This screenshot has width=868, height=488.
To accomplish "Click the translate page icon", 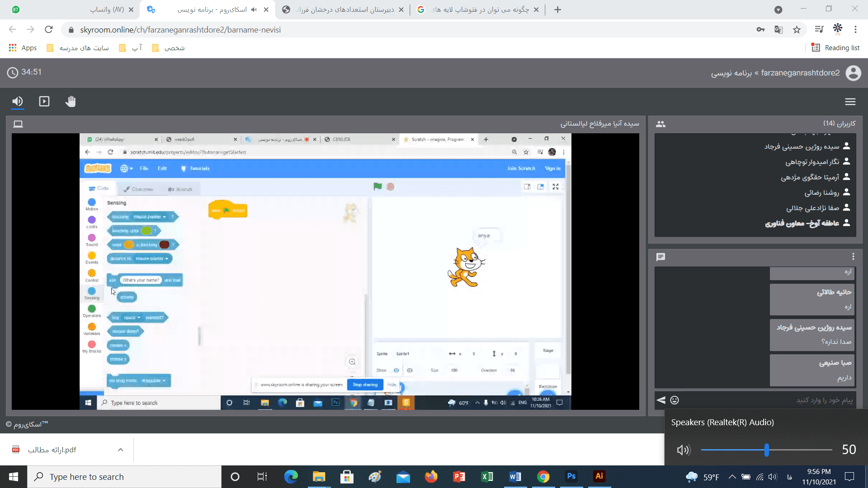I will [778, 29].
